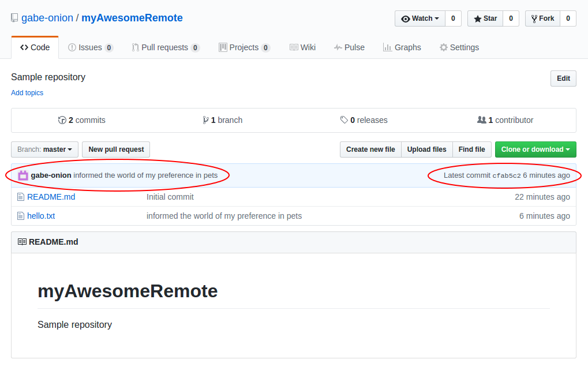Fork the myAwesomeRemote repository
Image resolution: width=588 pixels, height=374 pixels.
(542, 18)
